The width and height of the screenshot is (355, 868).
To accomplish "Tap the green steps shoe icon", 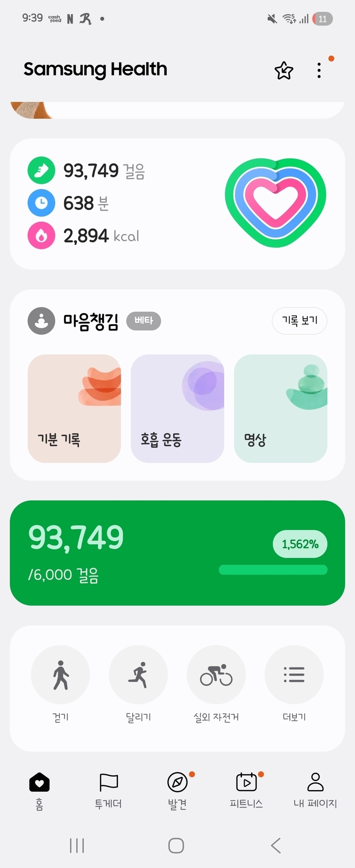I will coord(41,170).
